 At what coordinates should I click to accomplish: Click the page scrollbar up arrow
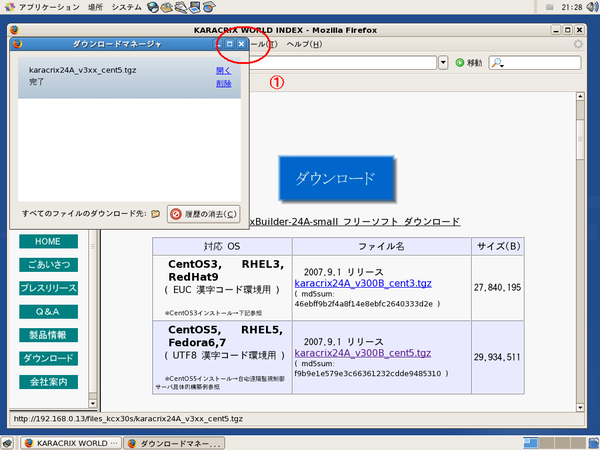[580, 96]
